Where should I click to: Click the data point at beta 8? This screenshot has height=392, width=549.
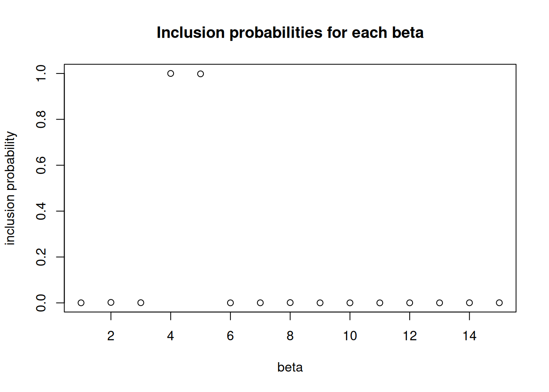click(x=290, y=303)
